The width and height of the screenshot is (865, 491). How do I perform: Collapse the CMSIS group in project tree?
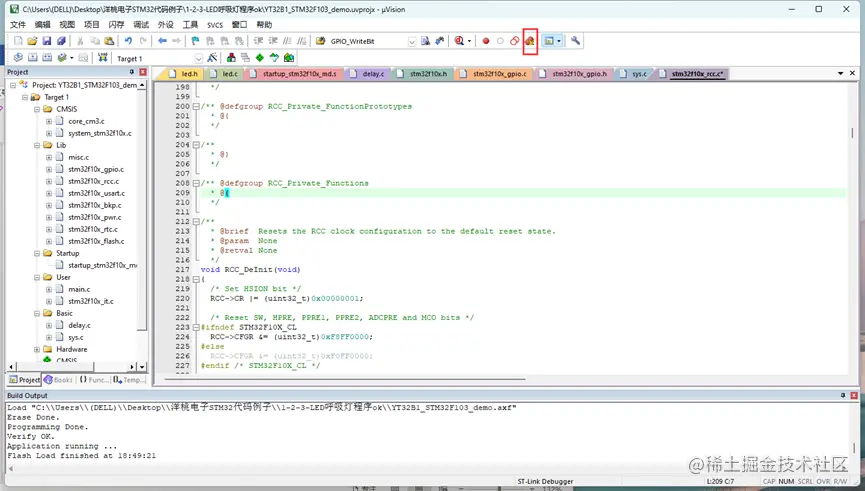pyautogui.click(x=37, y=109)
